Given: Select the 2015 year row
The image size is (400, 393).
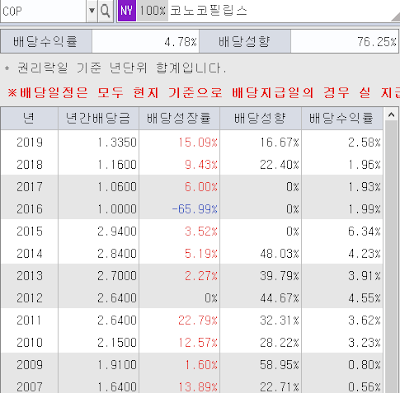Looking at the screenshot, I should point(192,231).
